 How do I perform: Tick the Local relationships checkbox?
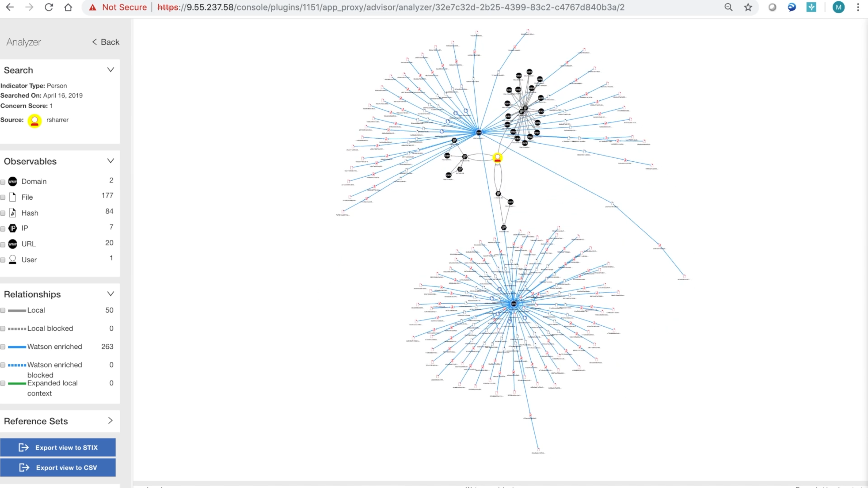[3, 310]
